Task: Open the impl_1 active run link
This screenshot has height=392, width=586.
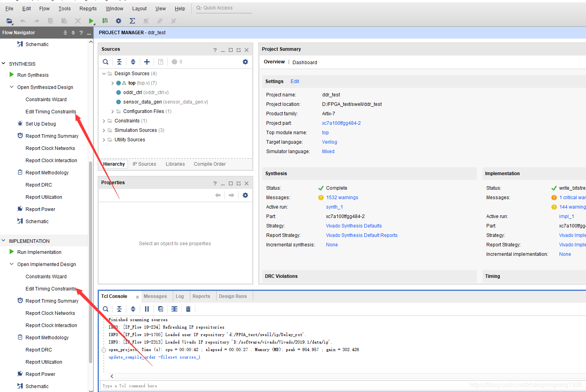Action: [567, 216]
